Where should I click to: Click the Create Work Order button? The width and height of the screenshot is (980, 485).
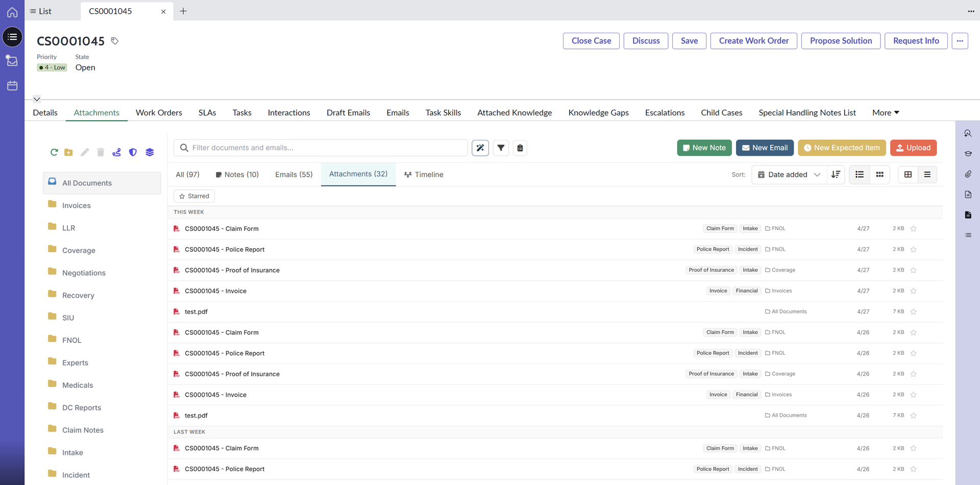click(754, 41)
